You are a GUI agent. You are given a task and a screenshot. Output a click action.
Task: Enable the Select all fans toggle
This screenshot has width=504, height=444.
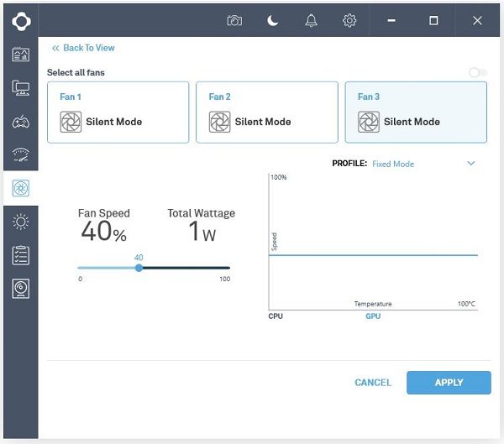coord(478,73)
